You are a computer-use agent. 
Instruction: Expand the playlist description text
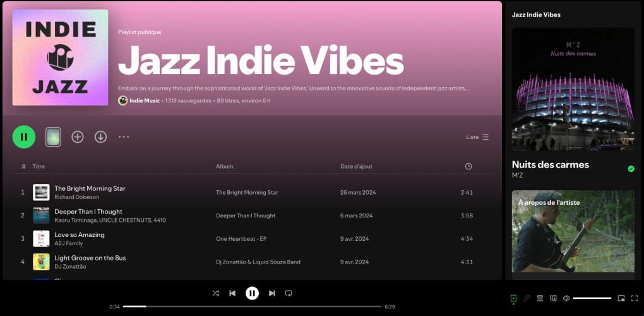294,88
